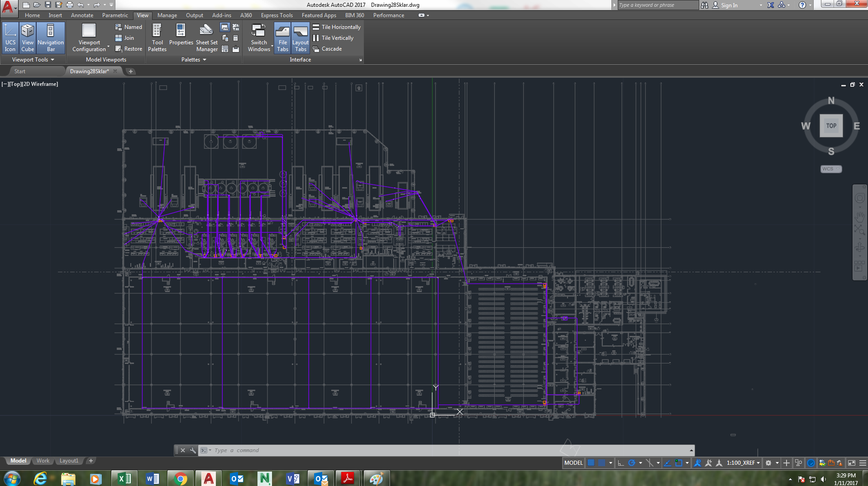Click the hardware acceleration status bar icon
Image resolution: width=868 pixels, height=486 pixels.
(x=811, y=462)
